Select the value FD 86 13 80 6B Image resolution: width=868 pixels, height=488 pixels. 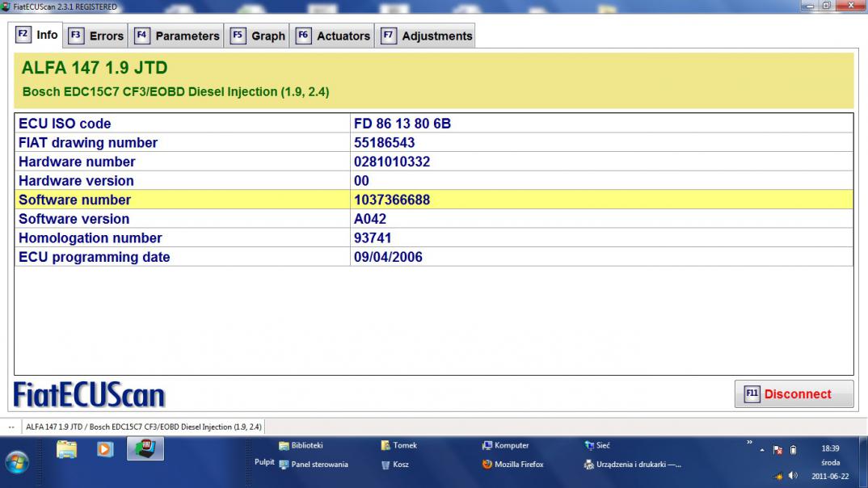pyautogui.click(x=402, y=124)
